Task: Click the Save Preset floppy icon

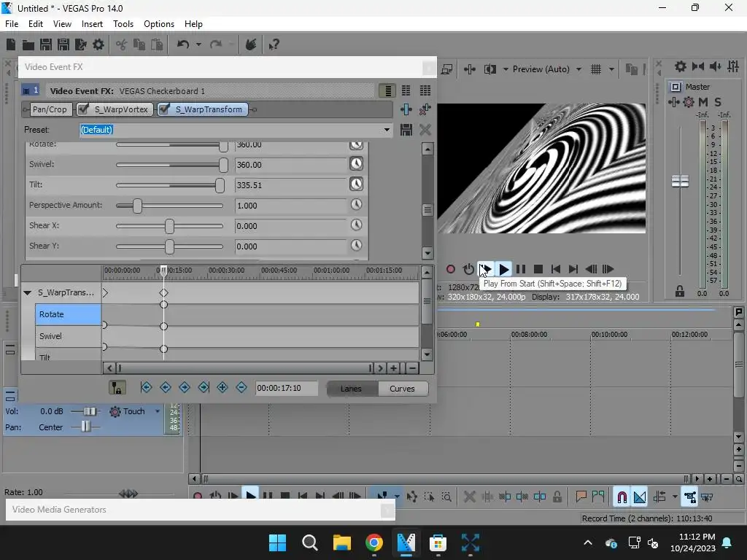Action: (x=406, y=130)
